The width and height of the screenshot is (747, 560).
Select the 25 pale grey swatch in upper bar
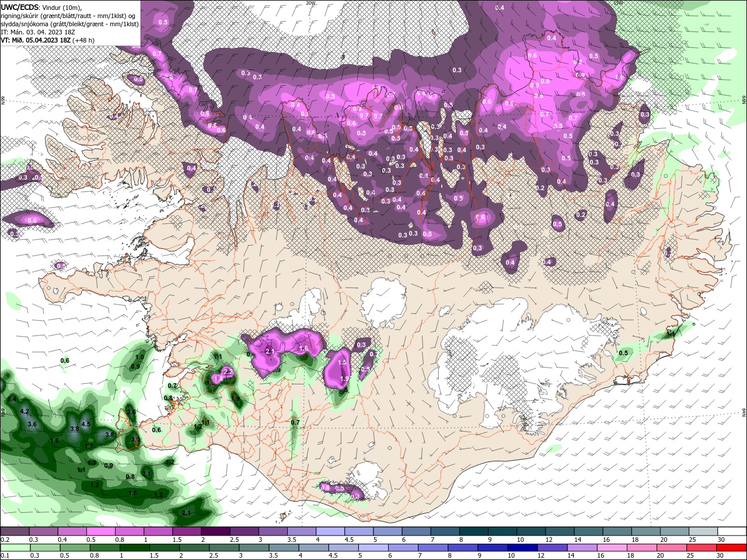click(x=704, y=531)
